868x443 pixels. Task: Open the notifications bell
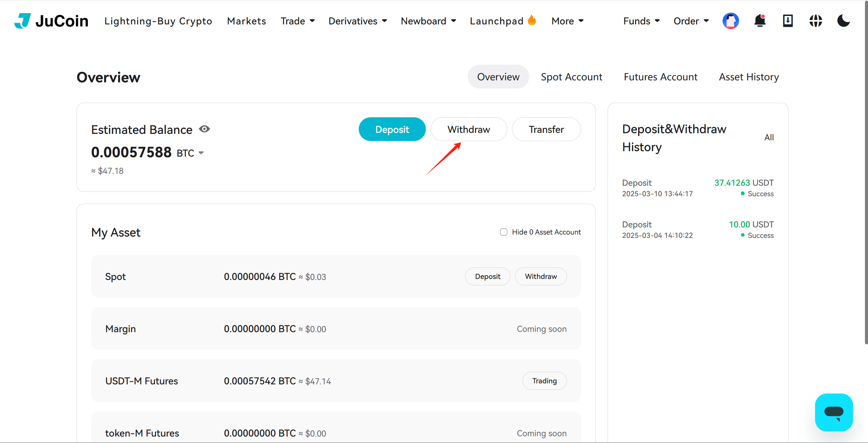pos(760,21)
